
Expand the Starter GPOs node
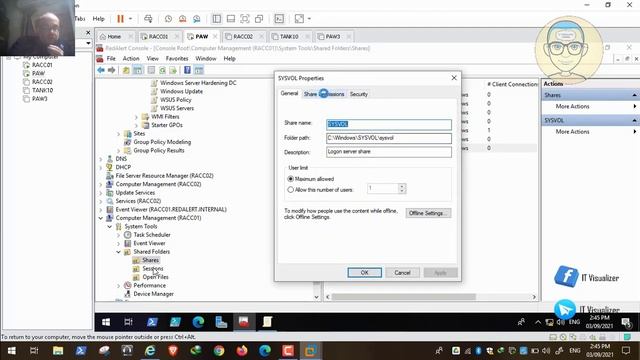[x=136, y=125]
